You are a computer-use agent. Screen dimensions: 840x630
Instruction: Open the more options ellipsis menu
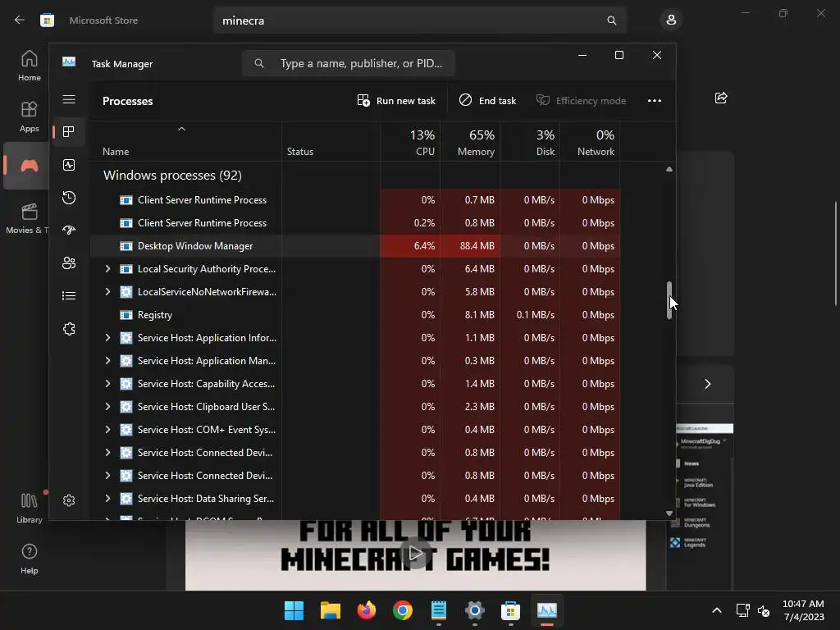click(x=654, y=101)
